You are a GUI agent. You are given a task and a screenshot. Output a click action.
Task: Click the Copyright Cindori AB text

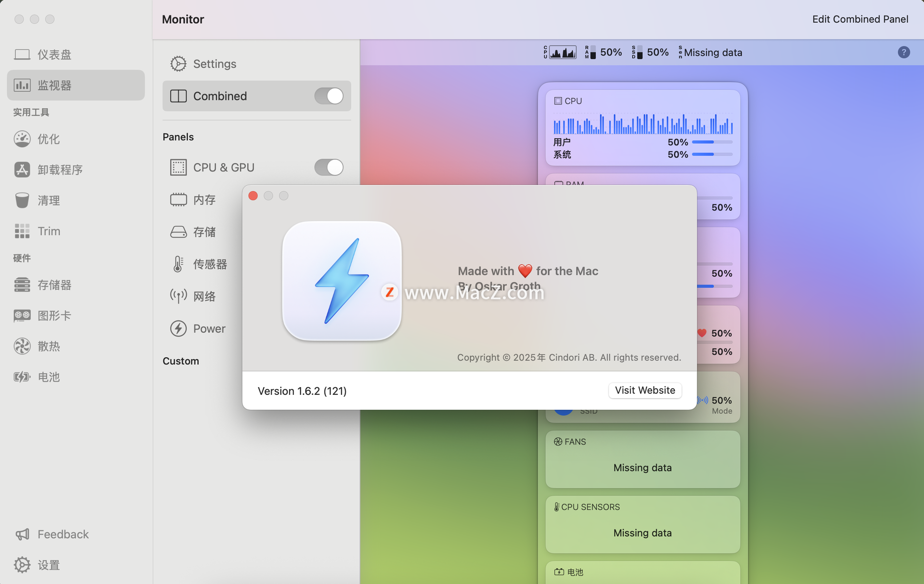point(569,357)
